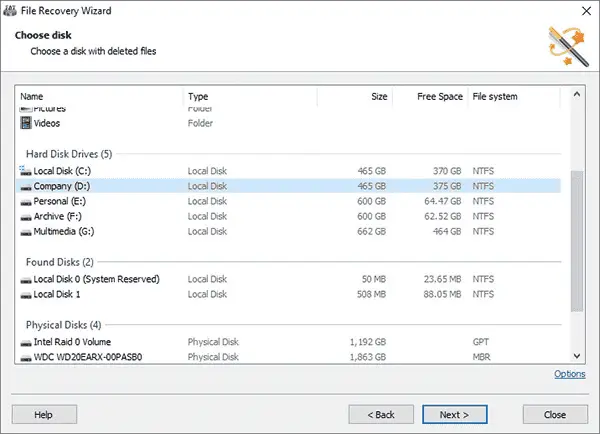Image resolution: width=600 pixels, height=434 pixels.
Task: Select the WDC WD20EARX-00PASB0 entry name
Action: pyautogui.click(x=88, y=357)
